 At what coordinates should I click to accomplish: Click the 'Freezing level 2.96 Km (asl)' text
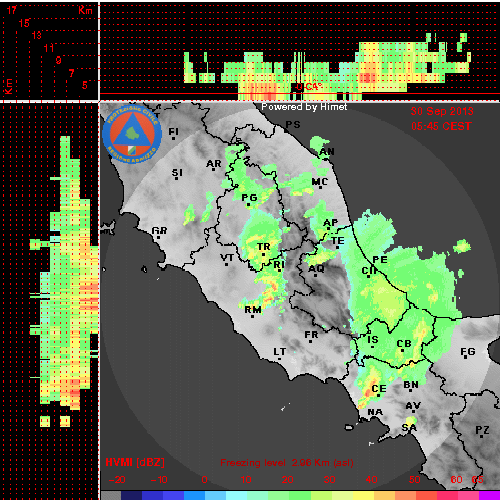287,463
